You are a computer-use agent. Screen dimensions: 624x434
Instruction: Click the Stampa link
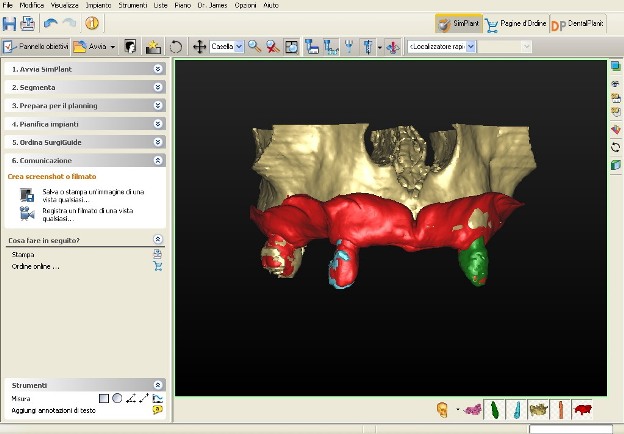(23, 254)
